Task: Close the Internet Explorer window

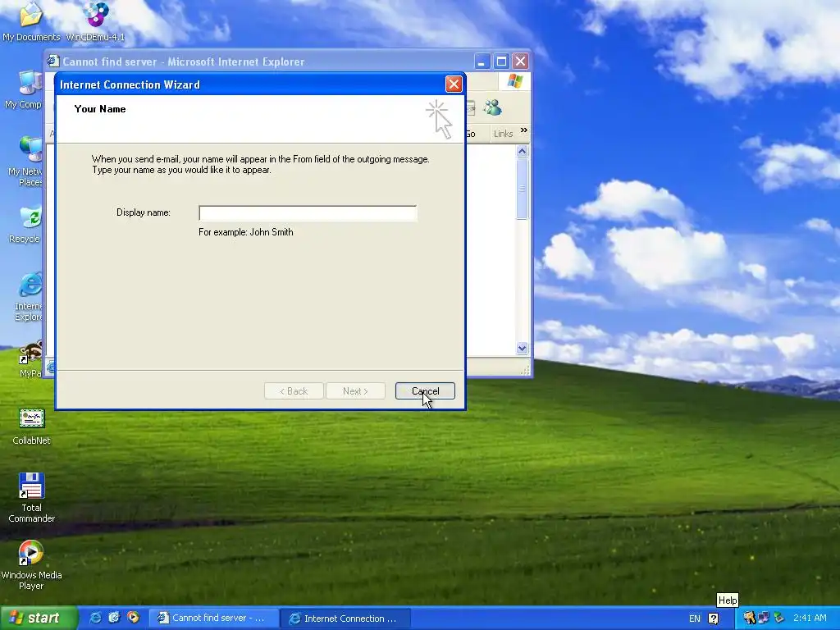Action: coord(520,62)
